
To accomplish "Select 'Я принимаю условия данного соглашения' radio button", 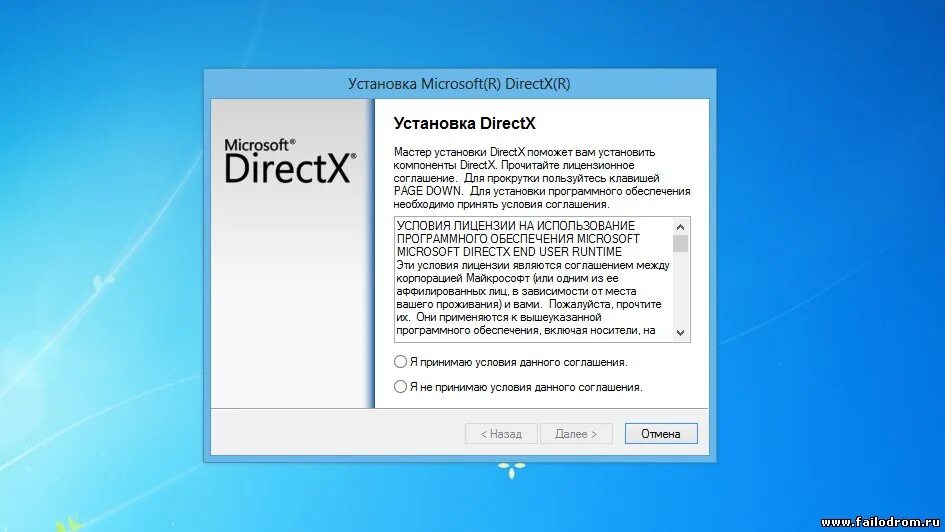I will point(400,361).
